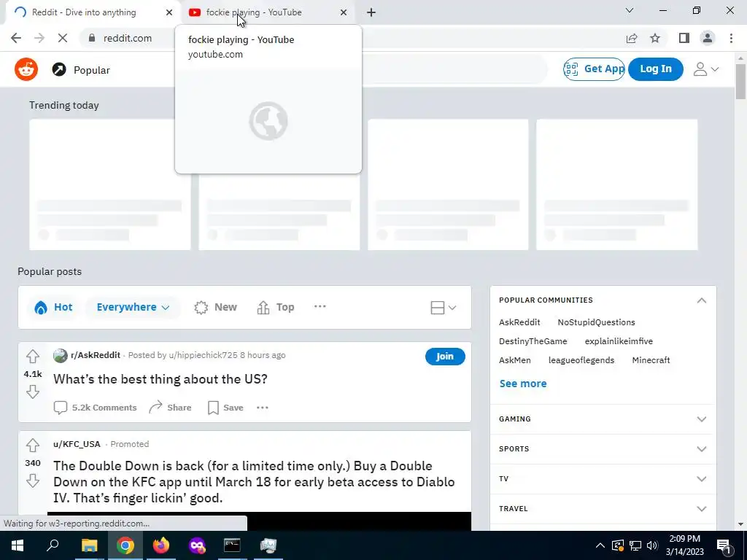747x560 pixels.
Task: Open the command prompt taskbar icon
Action: [232, 545]
